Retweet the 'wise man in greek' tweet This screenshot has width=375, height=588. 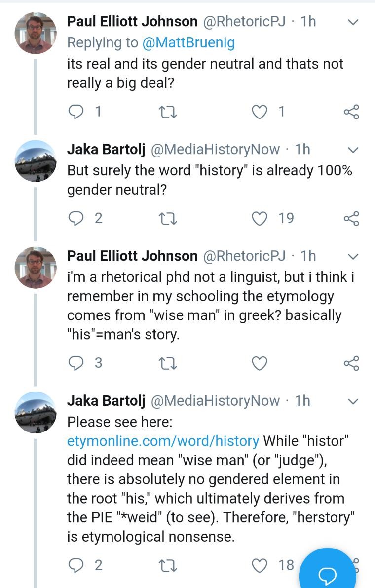tap(167, 364)
